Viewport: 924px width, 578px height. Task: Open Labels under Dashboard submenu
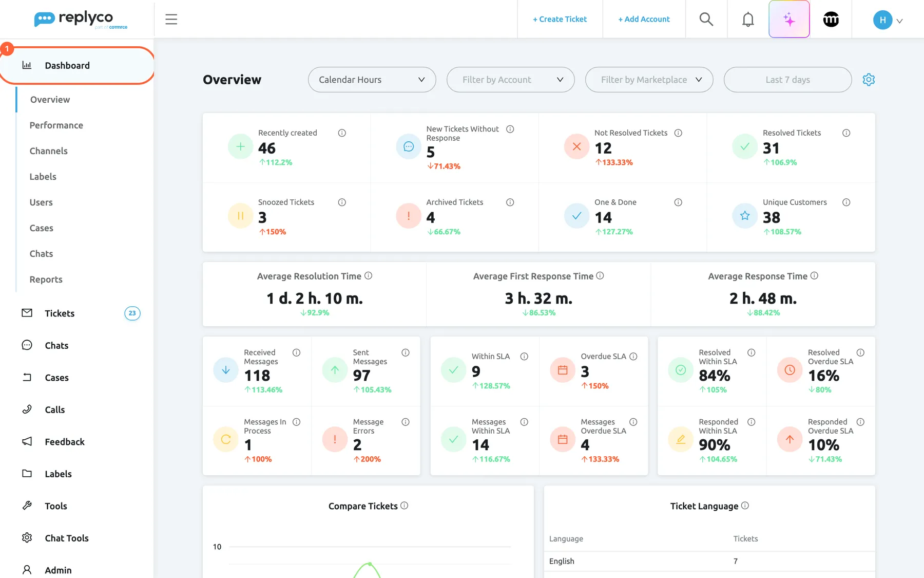click(x=43, y=177)
